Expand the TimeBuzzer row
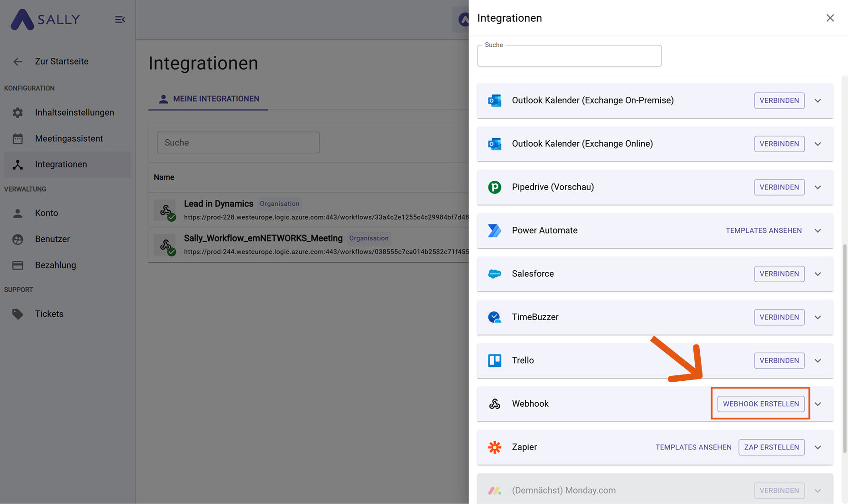Viewport: 848px width, 504px height. pyautogui.click(x=818, y=317)
